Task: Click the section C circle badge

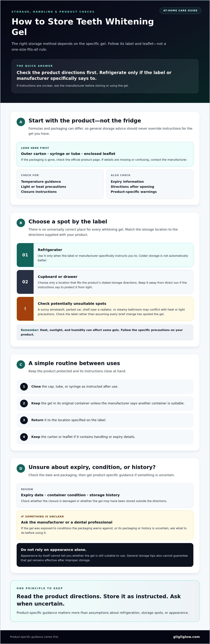Action: [21, 365]
